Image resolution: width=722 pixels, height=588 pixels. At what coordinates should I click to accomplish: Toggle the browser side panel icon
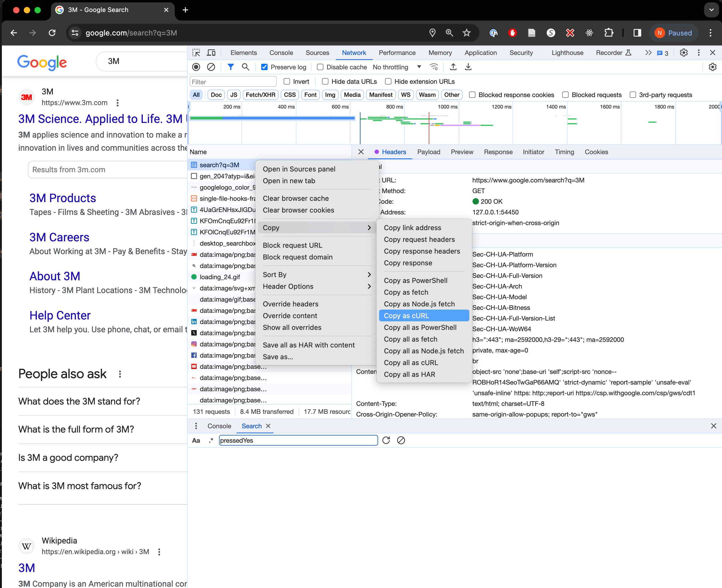click(637, 33)
